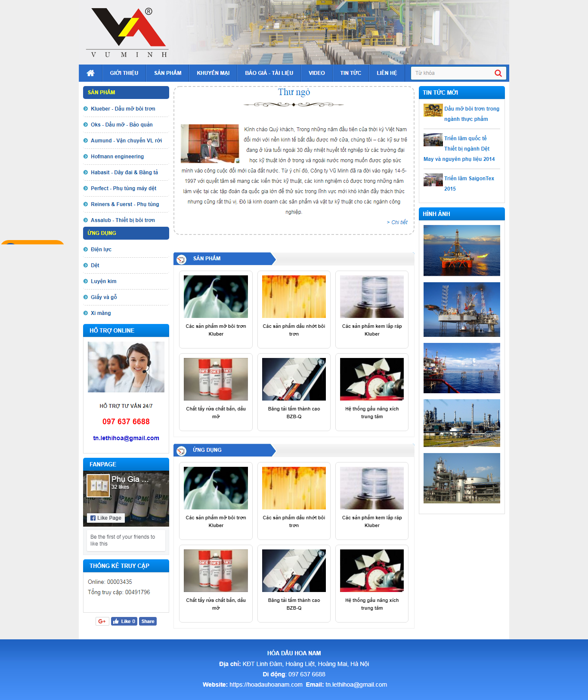Click thumbnail beside Dầu mỡ thực phẩm news
Image resolution: width=588 pixels, height=700 pixels.
pos(433,110)
